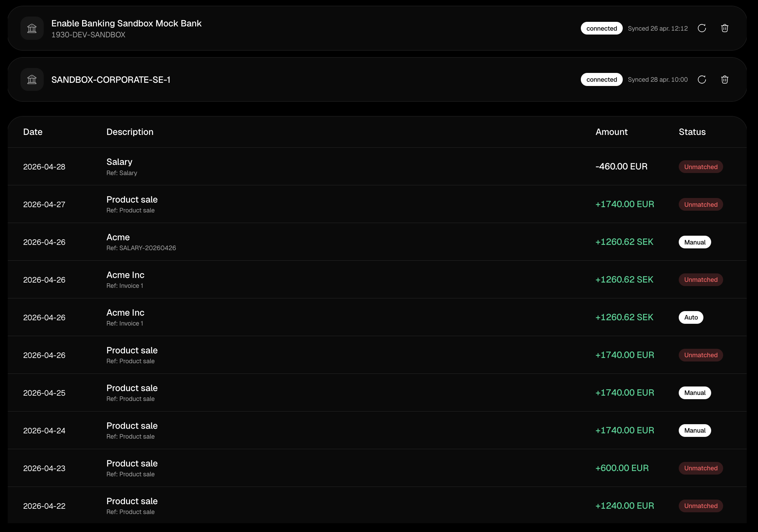Click the 2026-04-24 date cell
758x532 pixels.
click(44, 431)
